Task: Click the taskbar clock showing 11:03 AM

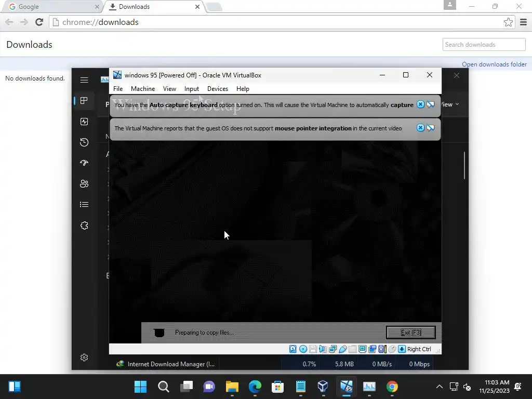Action: [x=495, y=387]
